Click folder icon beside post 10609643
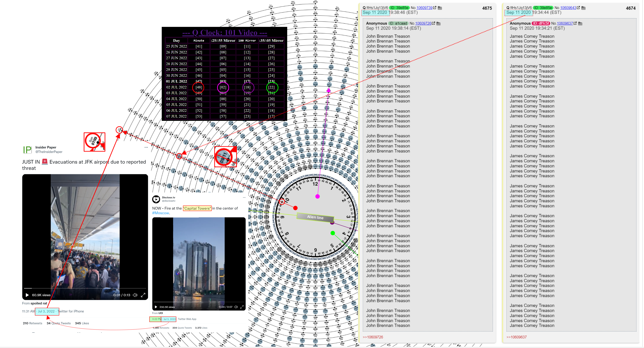 point(584,8)
